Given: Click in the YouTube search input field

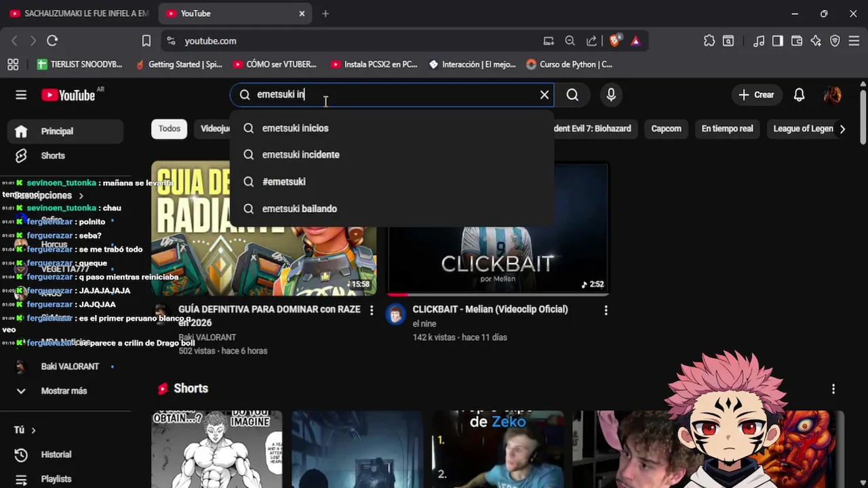Looking at the screenshot, I should 393,95.
